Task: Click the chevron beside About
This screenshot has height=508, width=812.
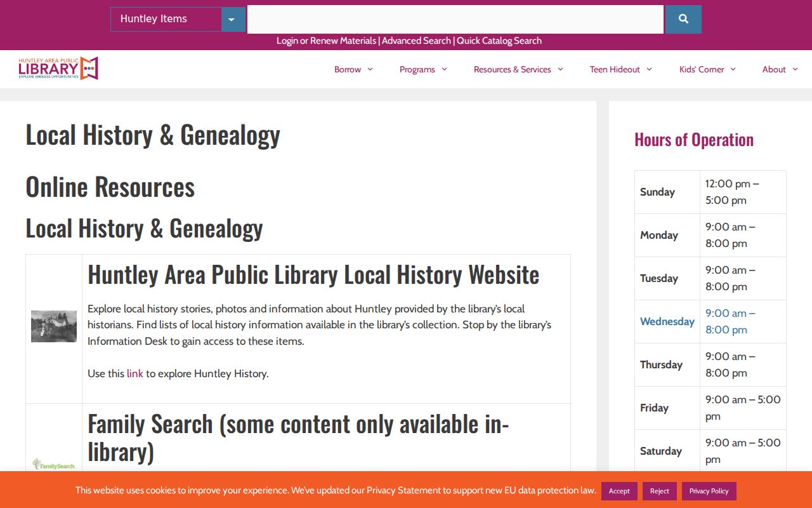Action: (x=795, y=69)
